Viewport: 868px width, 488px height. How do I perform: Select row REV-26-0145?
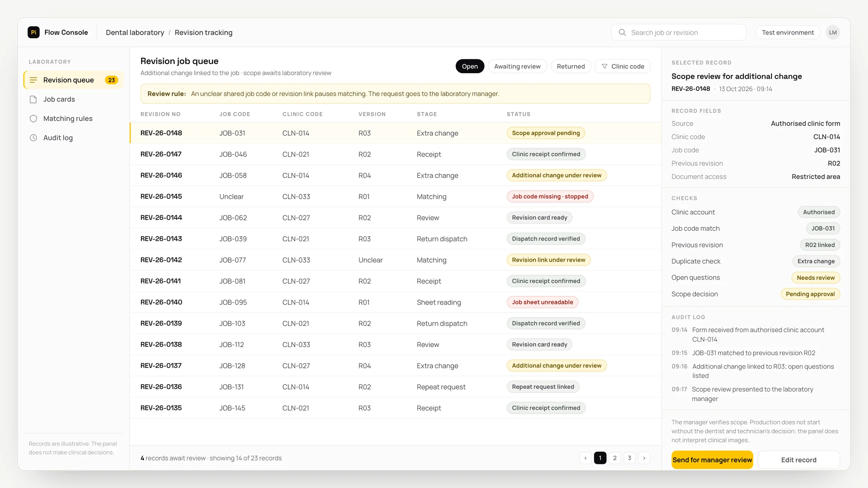[x=395, y=196]
